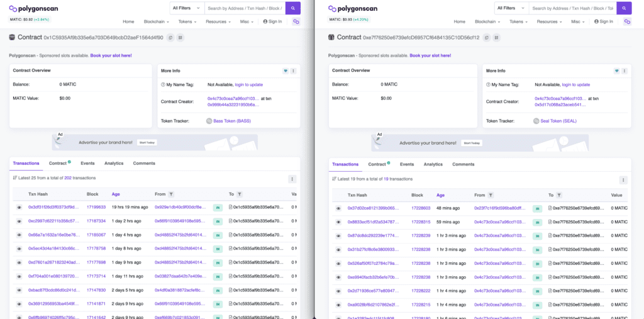The width and height of the screenshot is (644, 319).
Task: Open the 202 transactions total link
Action: coord(68,178)
